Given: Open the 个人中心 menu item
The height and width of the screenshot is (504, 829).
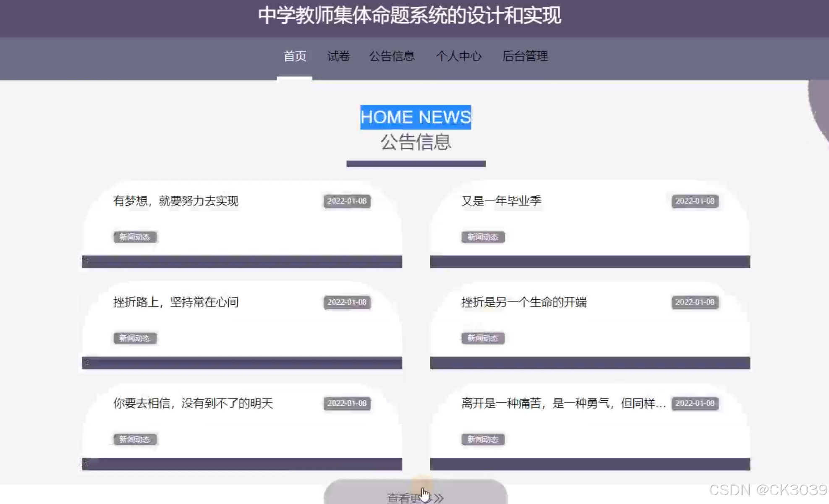Looking at the screenshot, I should pos(458,56).
